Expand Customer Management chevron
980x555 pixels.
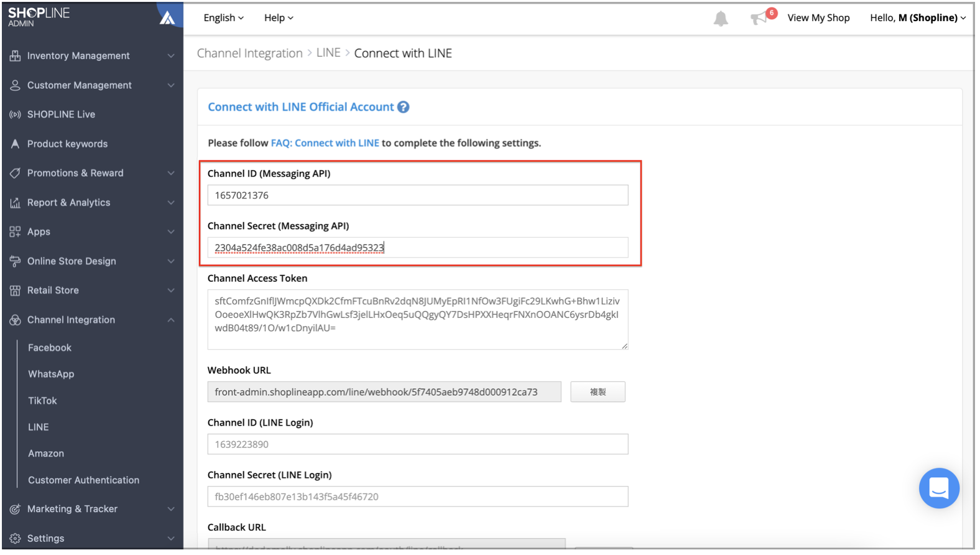(x=171, y=85)
